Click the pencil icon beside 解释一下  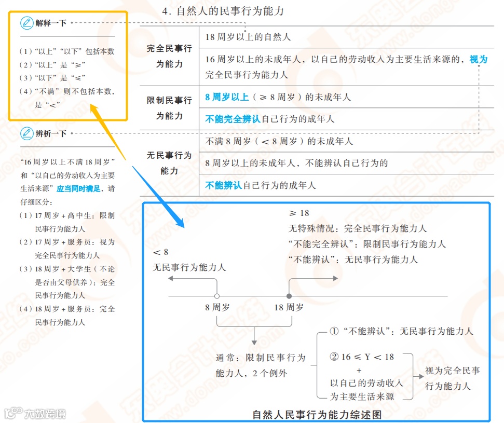(26, 23)
